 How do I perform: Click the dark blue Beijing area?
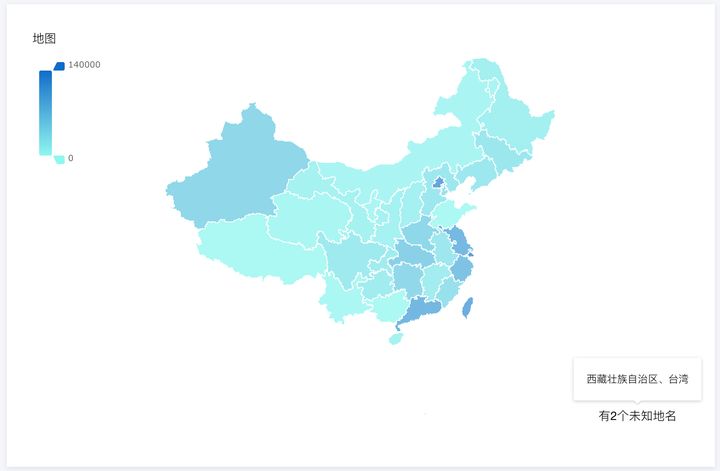tap(439, 183)
